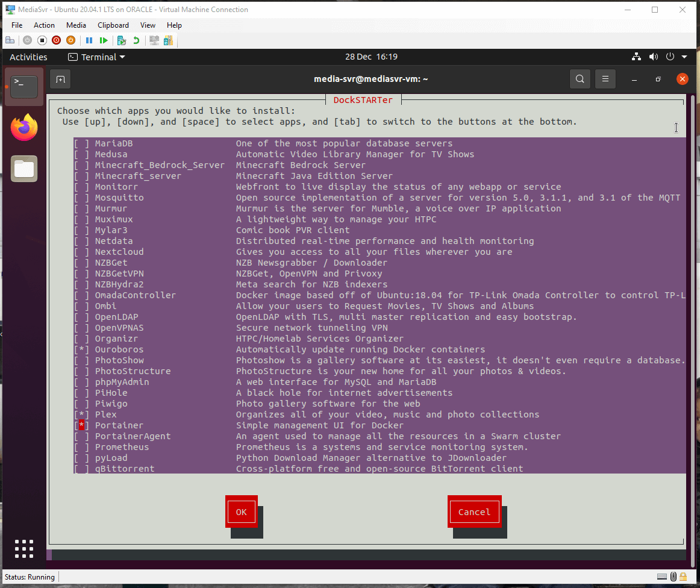Save VM state with orange power icon

(70, 40)
